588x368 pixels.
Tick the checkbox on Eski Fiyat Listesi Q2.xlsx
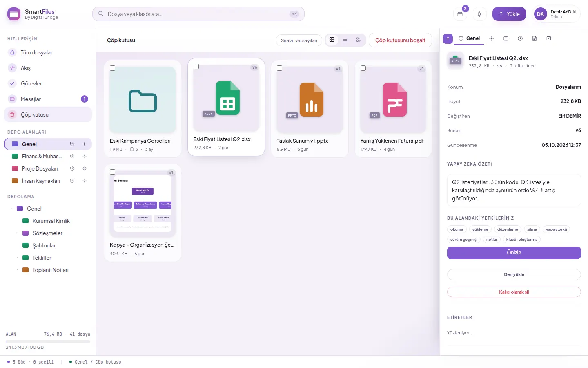pos(196,67)
